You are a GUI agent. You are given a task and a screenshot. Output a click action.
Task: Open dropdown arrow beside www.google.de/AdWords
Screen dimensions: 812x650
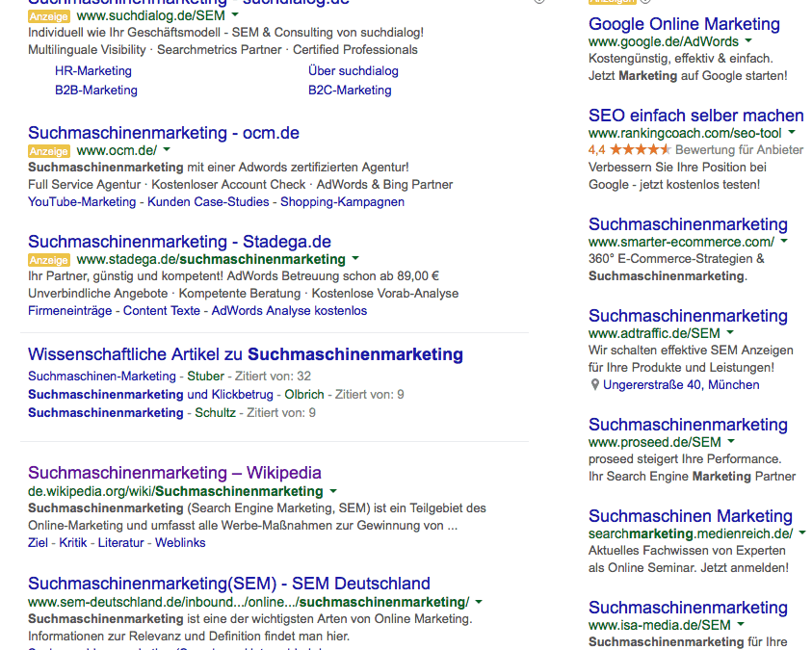(x=748, y=40)
